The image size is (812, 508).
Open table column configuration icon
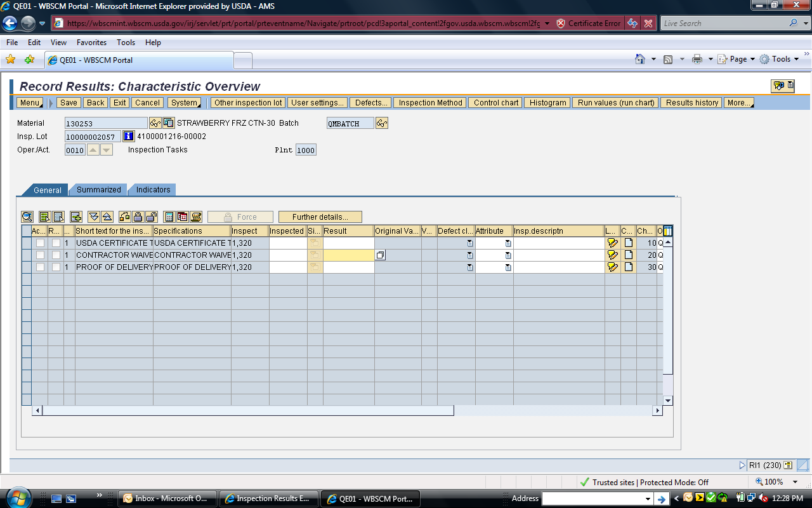click(x=667, y=231)
